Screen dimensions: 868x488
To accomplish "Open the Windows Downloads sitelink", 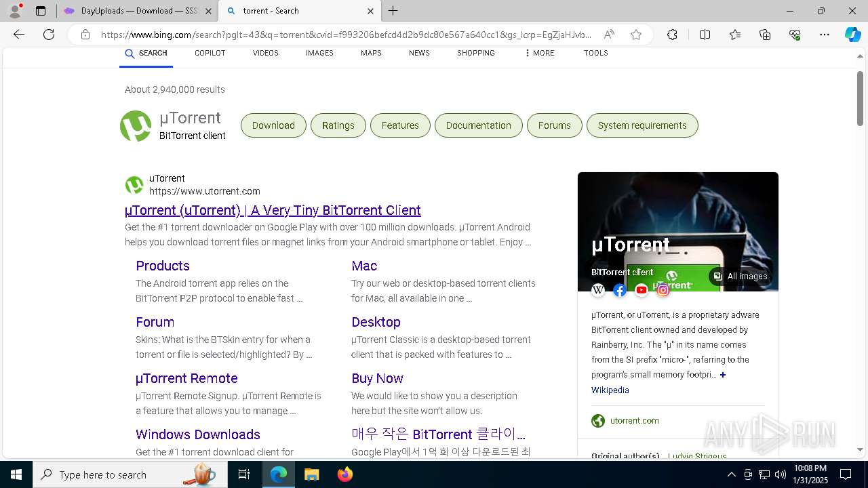I will pyautogui.click(x=198, y=434).
